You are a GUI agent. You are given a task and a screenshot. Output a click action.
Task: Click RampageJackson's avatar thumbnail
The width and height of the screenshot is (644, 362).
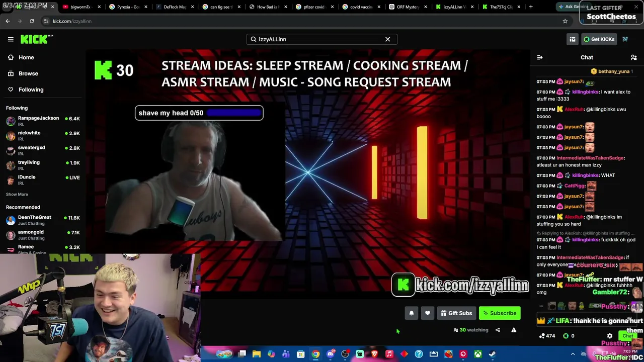(11, 121)
